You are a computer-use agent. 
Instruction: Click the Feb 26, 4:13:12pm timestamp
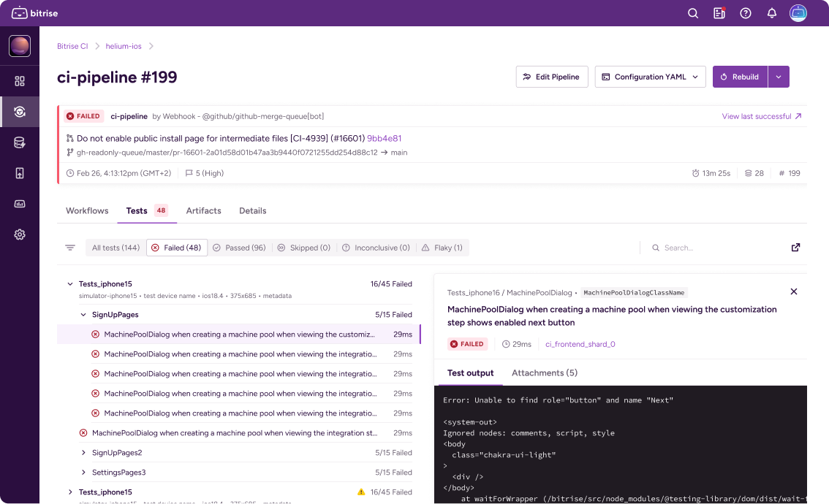tap(118, 173)
